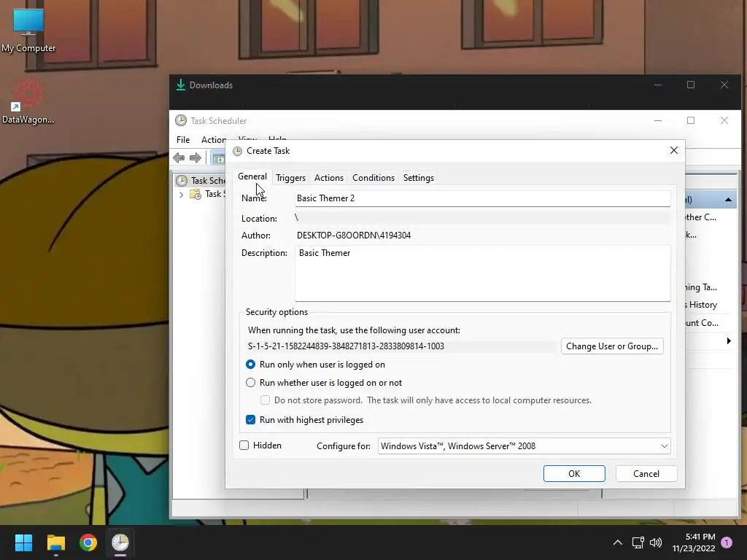The height and width of the screenshot is (560, 747).
Task: Launch Google Chrome from the taskbar
Action: tap(88, 542)
